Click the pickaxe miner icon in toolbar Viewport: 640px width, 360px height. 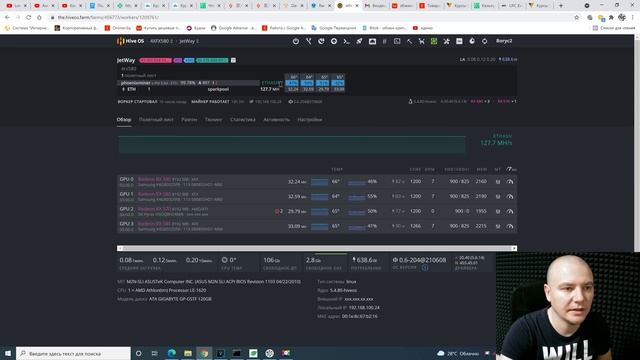coord(409,41)
